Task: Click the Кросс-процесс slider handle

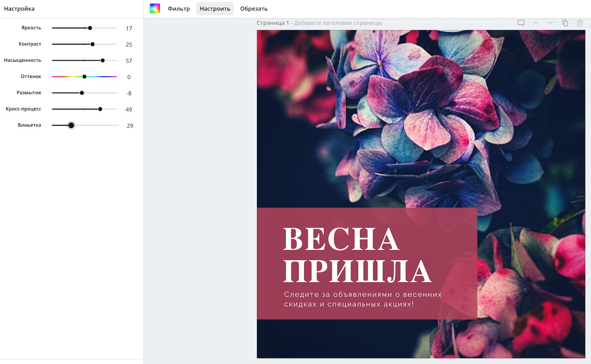Action: (x=100, y=109)
